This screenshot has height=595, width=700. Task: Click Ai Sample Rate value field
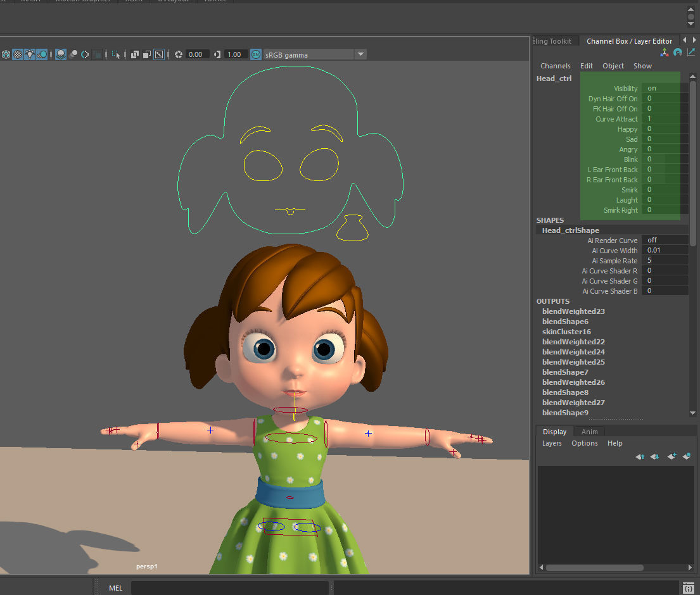coord(665,261)
